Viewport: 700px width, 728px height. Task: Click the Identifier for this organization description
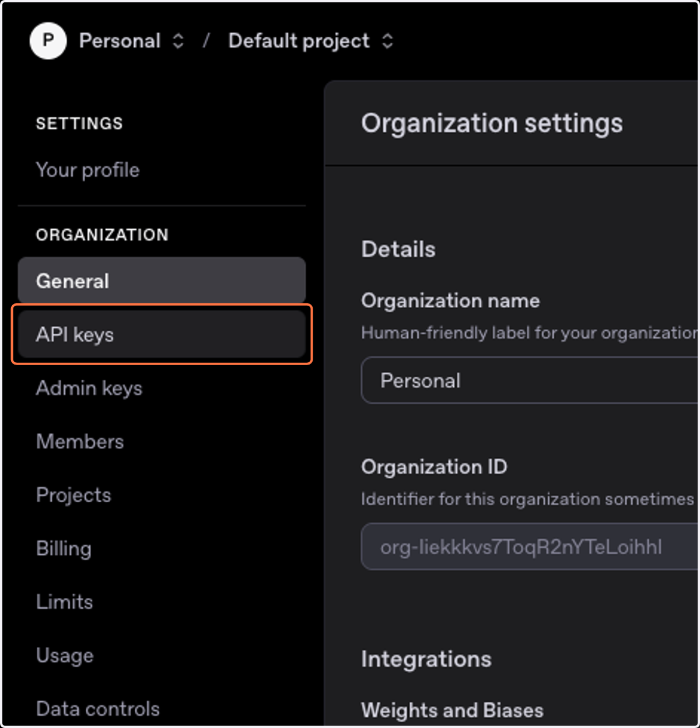[x=528, y=499]
